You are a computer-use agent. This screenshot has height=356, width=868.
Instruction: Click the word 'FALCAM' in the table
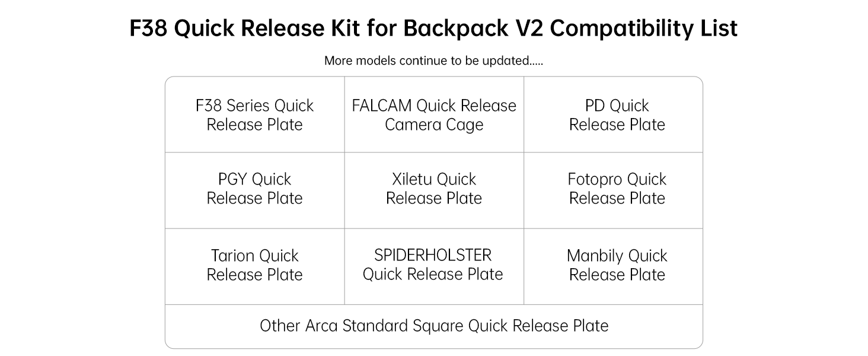point(382,106)
